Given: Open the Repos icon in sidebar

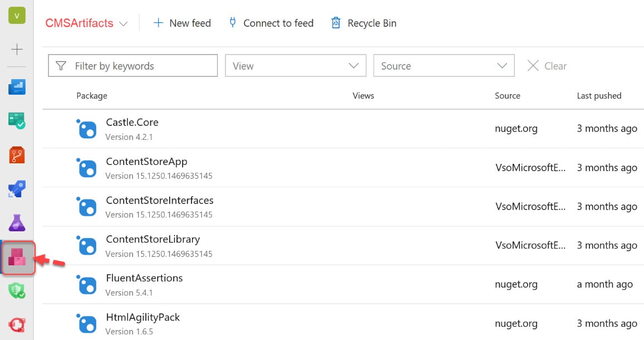Looking at the screenshot, I should coord(17,156).
